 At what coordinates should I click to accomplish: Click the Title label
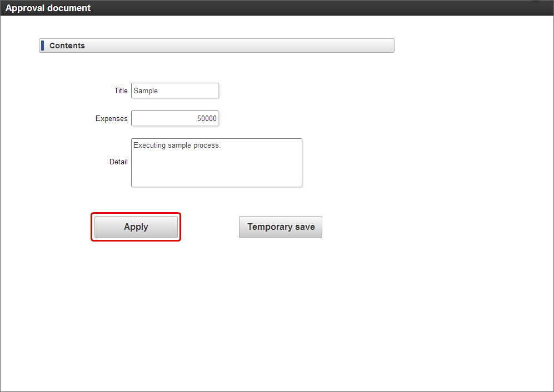[121, 91]
